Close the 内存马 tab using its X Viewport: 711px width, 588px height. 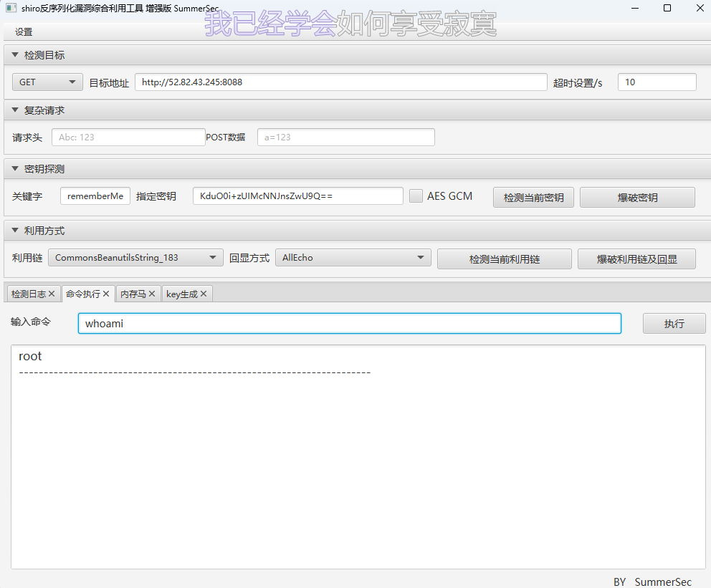click(x=152, y=294)
